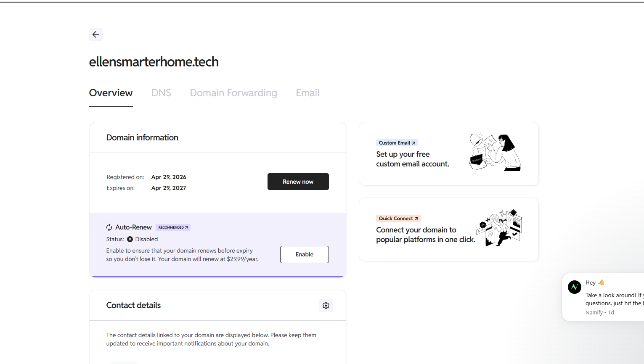The image size is (644, 364).
Task: Open the Connect your domain card text
Action: tap(425, 235)
